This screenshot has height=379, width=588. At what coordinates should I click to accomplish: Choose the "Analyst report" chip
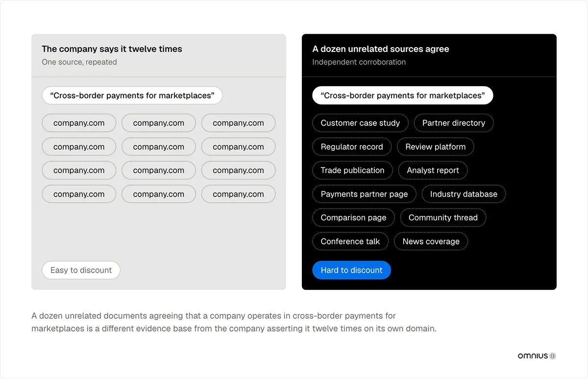433,170
